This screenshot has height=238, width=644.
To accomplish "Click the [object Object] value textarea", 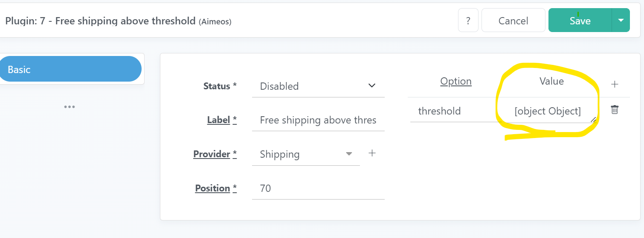I will [x=548, y=112].
